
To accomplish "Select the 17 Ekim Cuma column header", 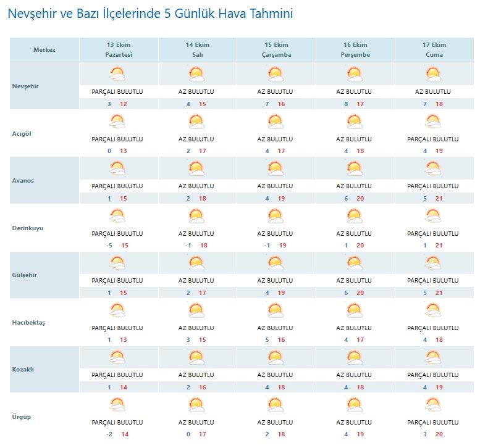I will click(434, 50).
